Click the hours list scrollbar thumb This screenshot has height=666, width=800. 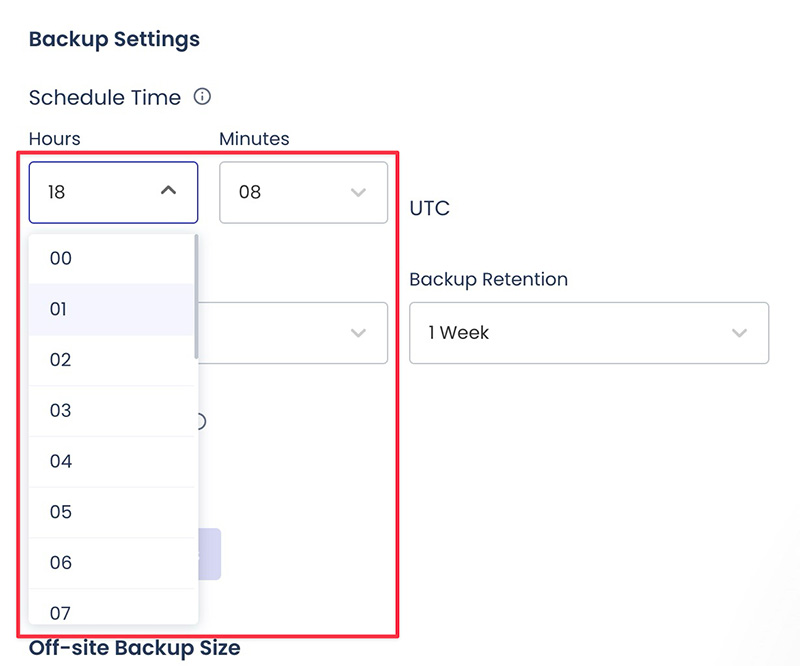(x=196, y=297)
